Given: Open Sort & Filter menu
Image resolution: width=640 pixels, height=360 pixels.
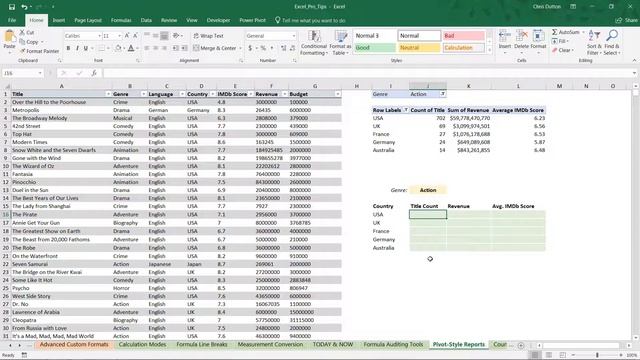Looking at the screenshot, I should click(x=594, y=43).
